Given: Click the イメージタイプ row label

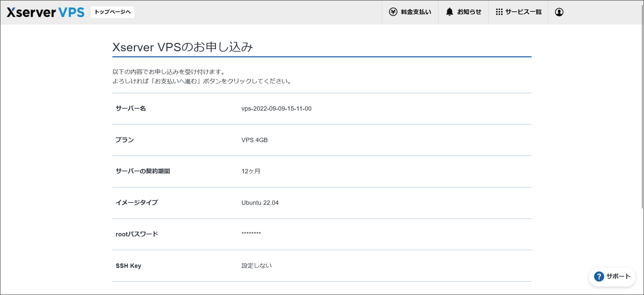Looking at the screenshot, I should point(137,203).
